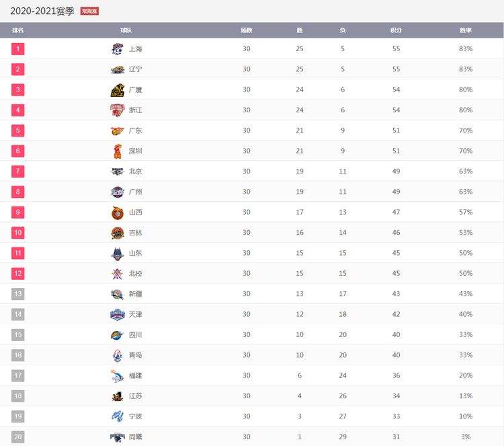Sort by the 胜率 column header
Image resolution: width=504 pixels, height=446 pixels.
coord(466,30)
